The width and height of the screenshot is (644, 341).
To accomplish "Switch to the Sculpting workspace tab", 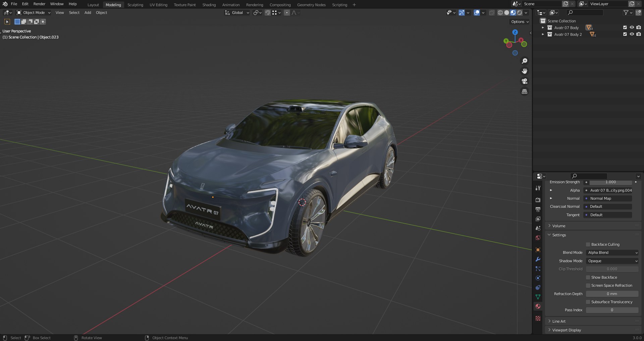I will (135, 5).
